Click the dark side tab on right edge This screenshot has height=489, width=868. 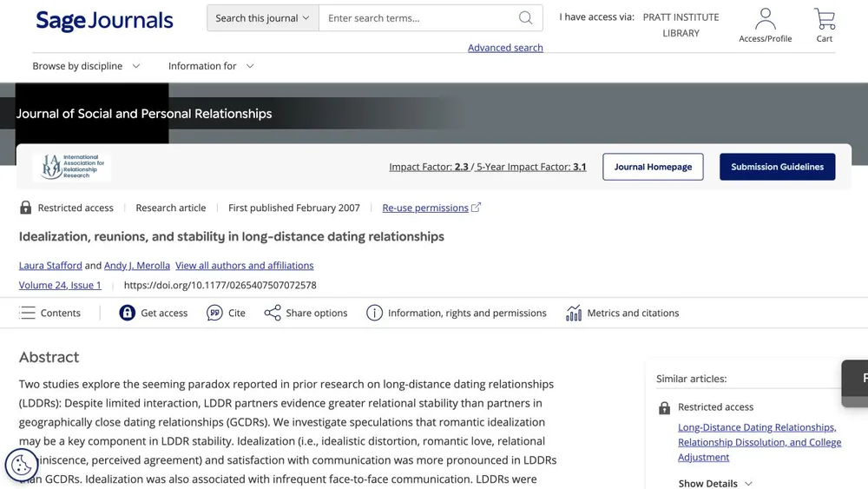[855, 383]
